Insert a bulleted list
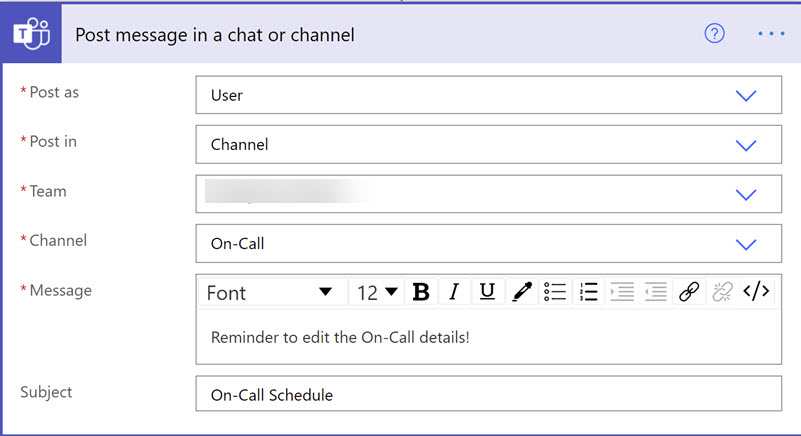801x436 pixels. (x=555, y=292)
